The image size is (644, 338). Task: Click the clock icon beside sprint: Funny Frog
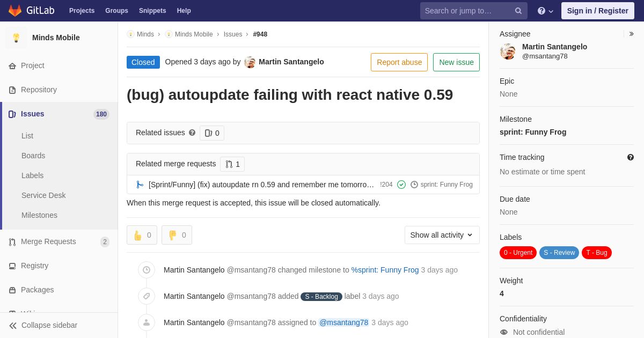click(x=414, y=185)
